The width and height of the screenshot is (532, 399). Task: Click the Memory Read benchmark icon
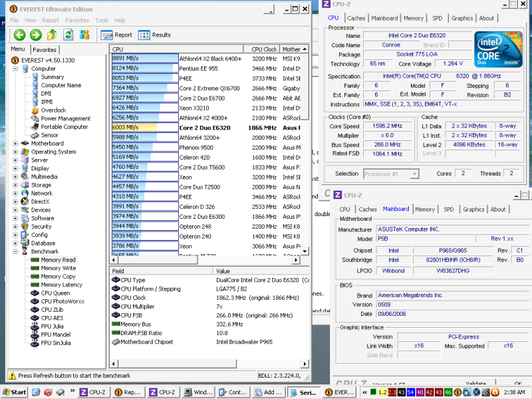coord(35,260)
